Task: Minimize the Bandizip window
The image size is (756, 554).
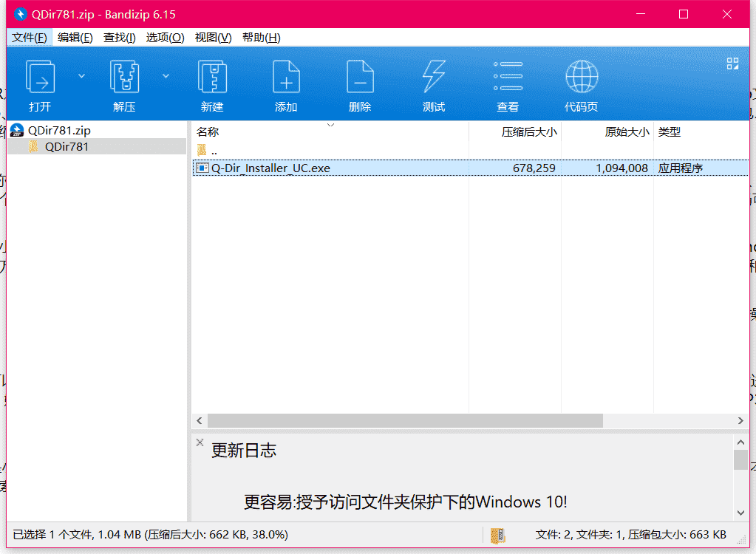Action: point(640,14)
